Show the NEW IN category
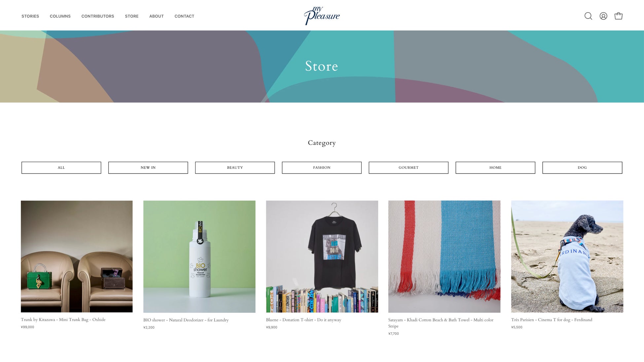Screen dimensions: 644x362 [148, 168]
